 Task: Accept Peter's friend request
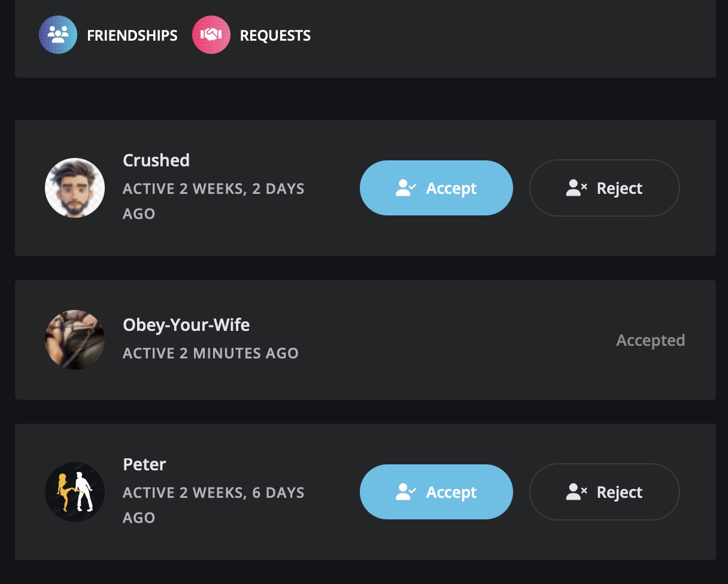tap(436, 492)
